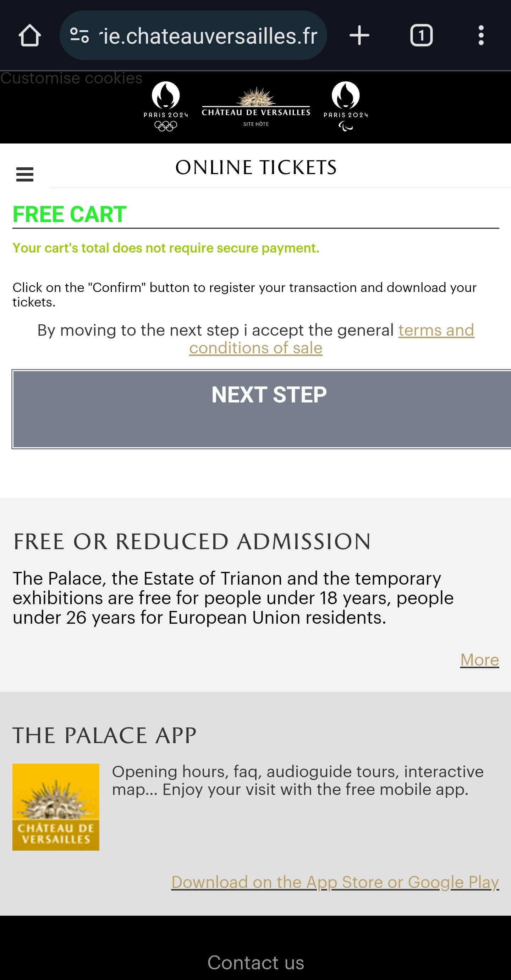Click the Paris 2024 Paralympics logo
Screen dimensions: 511x980
pyautogui.click(x=346, y=106)
